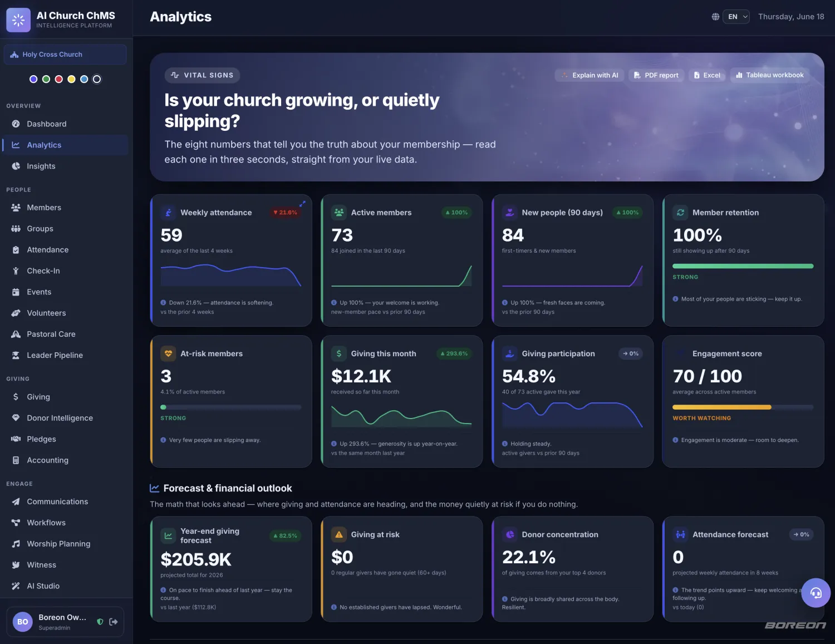This screenshot has width=835, height=644.
Task: Click the AI Studio magic wand icon
Action: [x=16, y=586]
